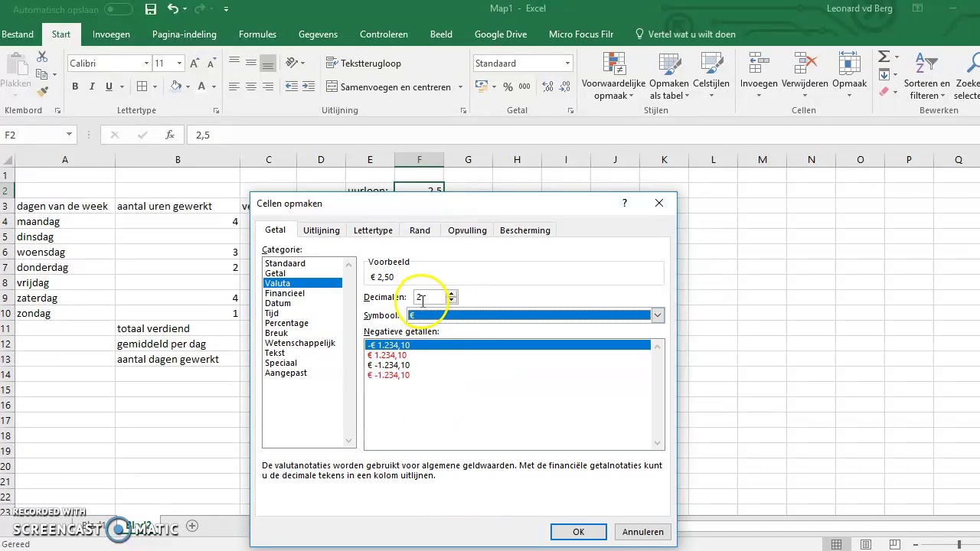
Task: Click the thousands separator 000 icon
Action: pos(525,86)
